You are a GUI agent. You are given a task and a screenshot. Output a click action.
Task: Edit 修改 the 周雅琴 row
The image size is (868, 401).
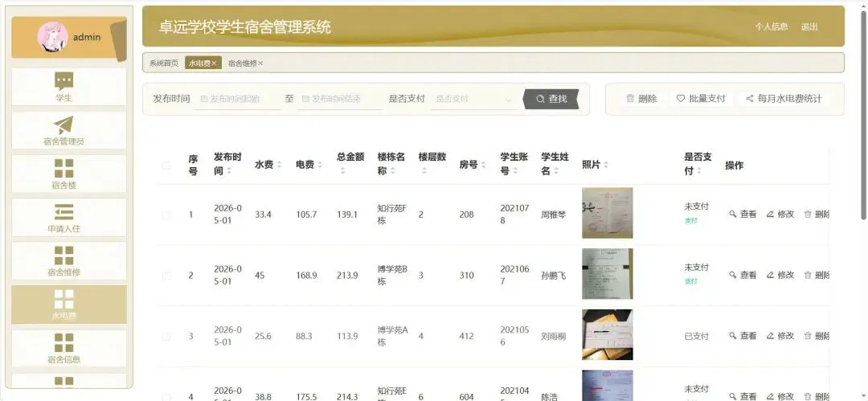(780, 214)
